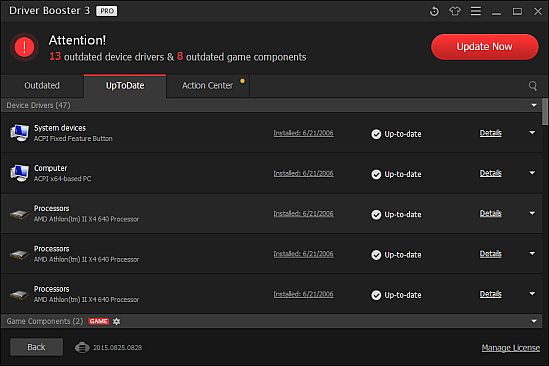Screen dimensions: 549x366
Task: Click the GAME badge icon
Action: coord(99,321)
